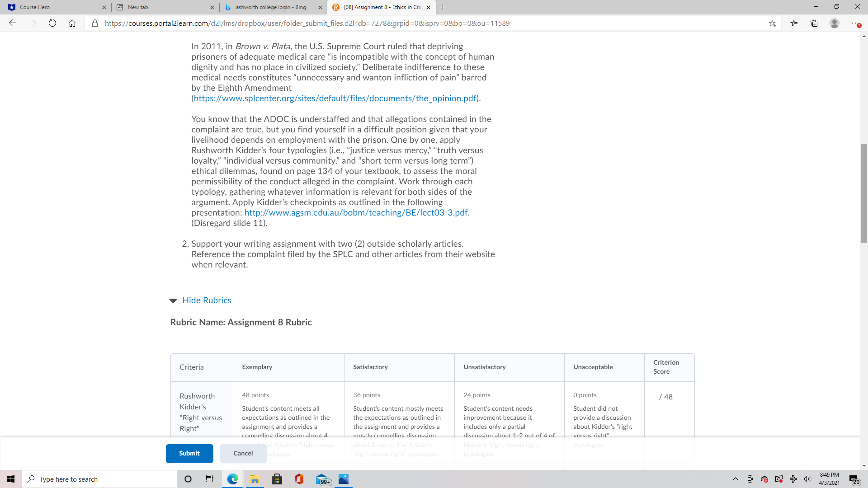868x488 pixels.
Task: Click the browser forward arrow
Action: [x=33, y=23]
